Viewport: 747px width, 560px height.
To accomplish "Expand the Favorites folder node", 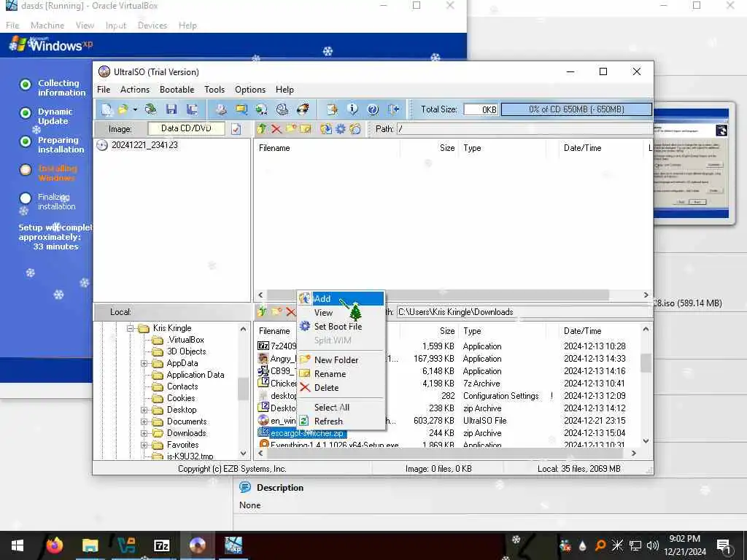I will click(x=144, y=445).
